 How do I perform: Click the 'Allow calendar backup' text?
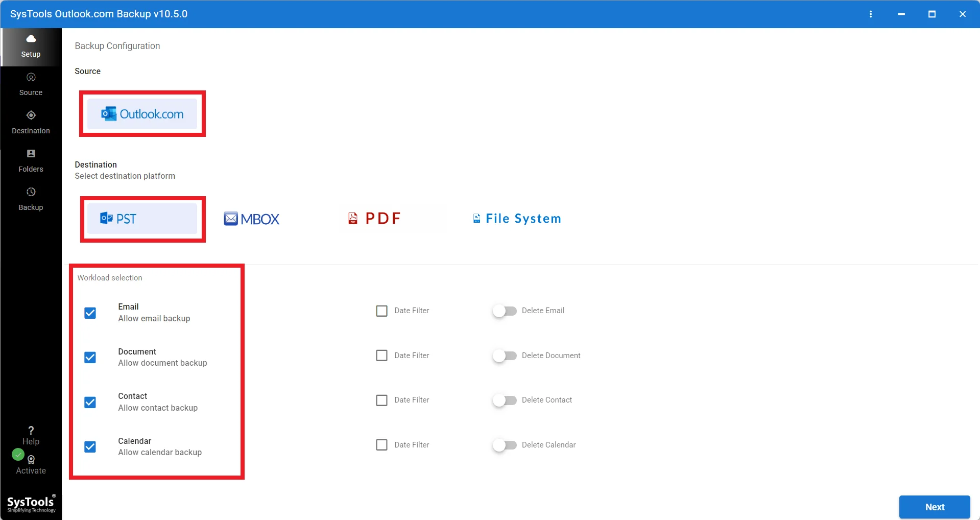click(160, 452)
